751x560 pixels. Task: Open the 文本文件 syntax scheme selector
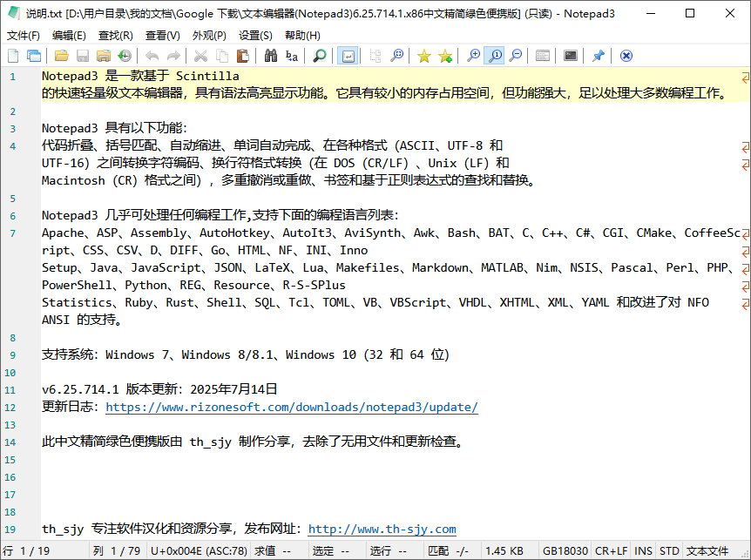point(707,551)
